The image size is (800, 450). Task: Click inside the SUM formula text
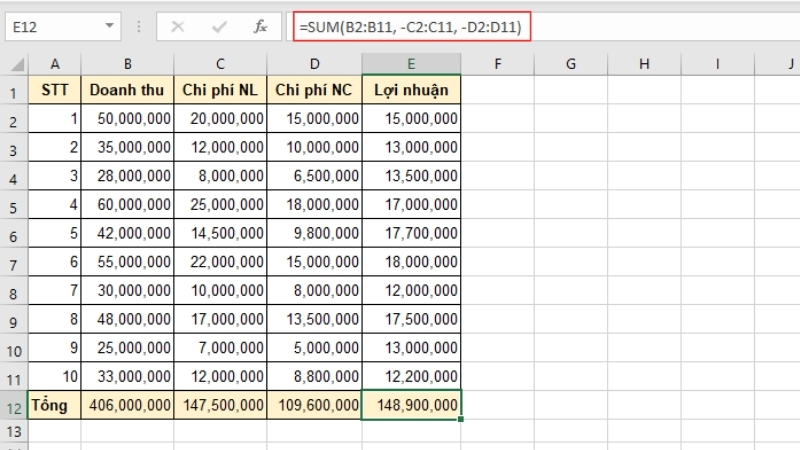pos(410,27)
